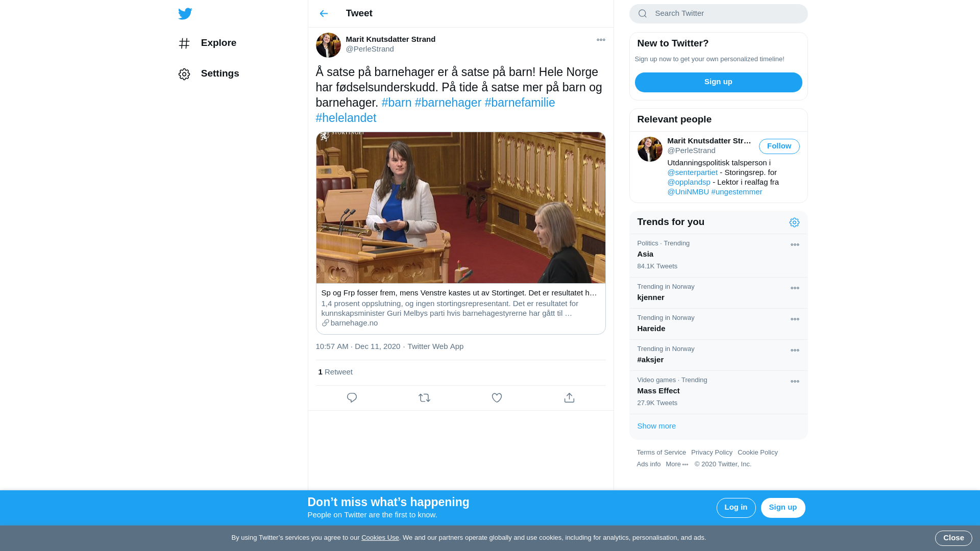
Task: Open tweet options three-dot menu
Action: coord(601,40)
